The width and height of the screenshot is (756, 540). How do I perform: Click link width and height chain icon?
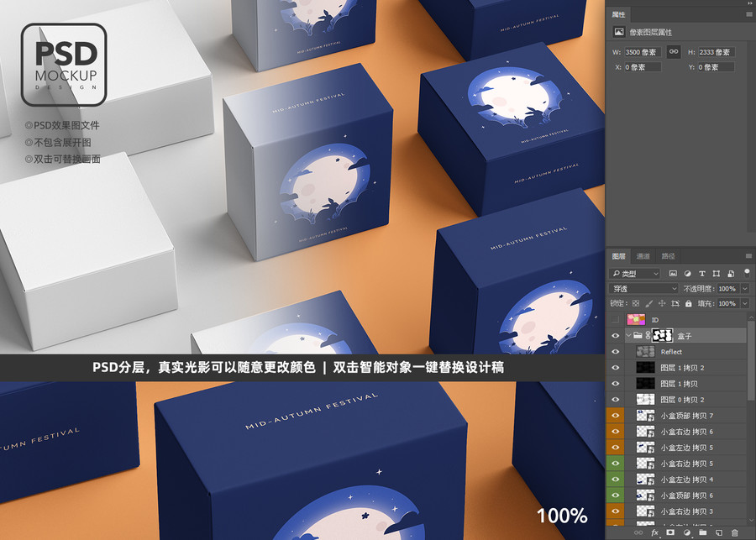pos(674,51)
